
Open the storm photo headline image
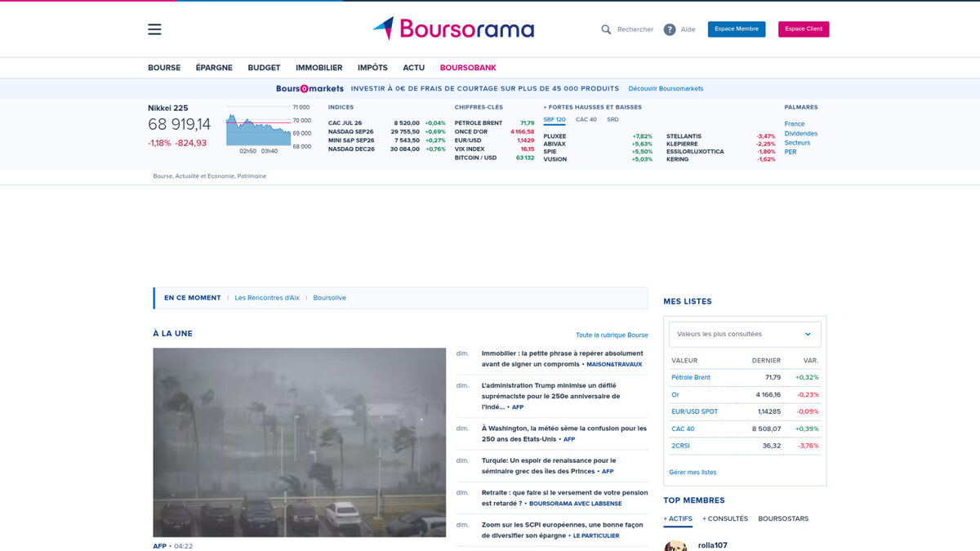(300, 442)
